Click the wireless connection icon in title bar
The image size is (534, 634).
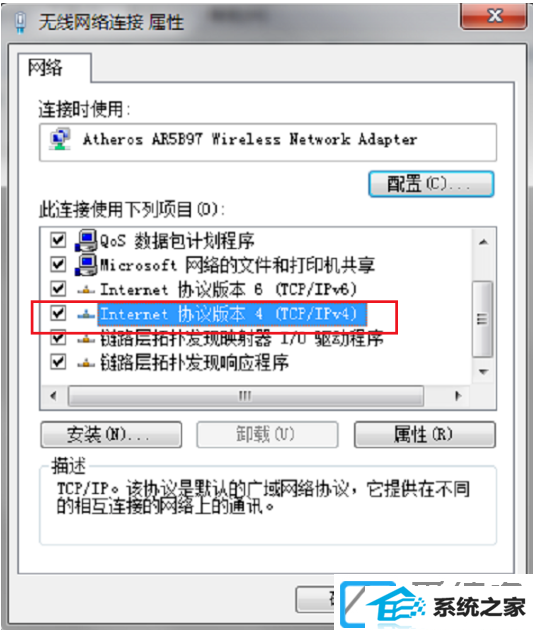20,21
